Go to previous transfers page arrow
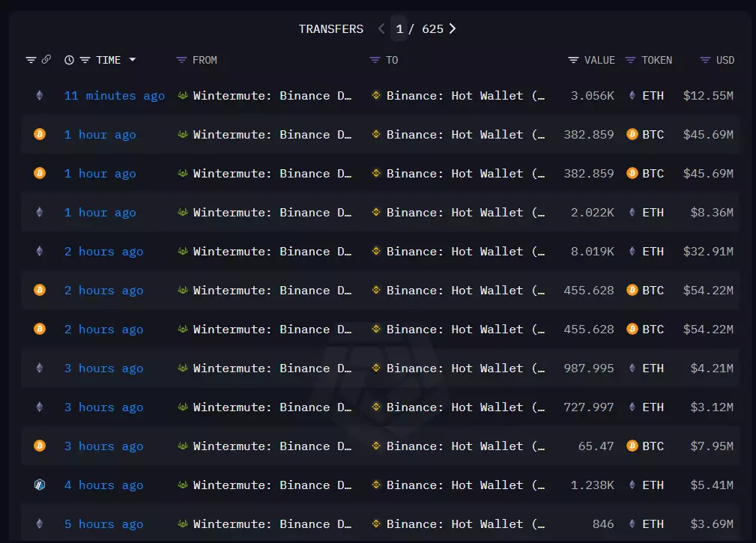This screenshot has width=756, height=543. tap(381, 29)
